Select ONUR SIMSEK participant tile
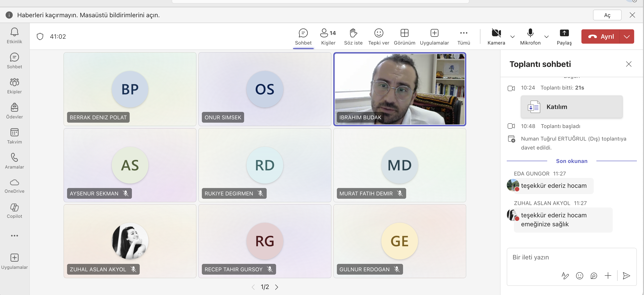Image resolution: width=644 pixels, height=295 pixels. [264, 89]
